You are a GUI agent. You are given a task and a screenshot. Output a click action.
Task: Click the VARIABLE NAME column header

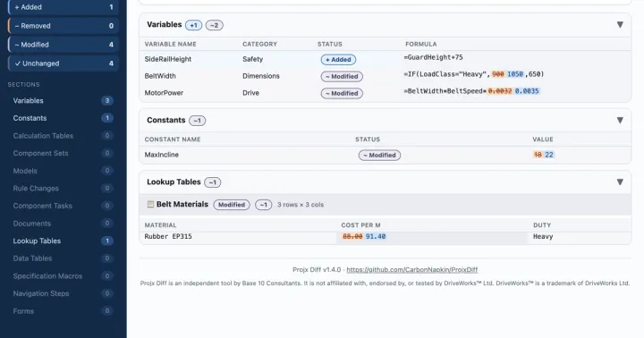click(x=171, y=44)
